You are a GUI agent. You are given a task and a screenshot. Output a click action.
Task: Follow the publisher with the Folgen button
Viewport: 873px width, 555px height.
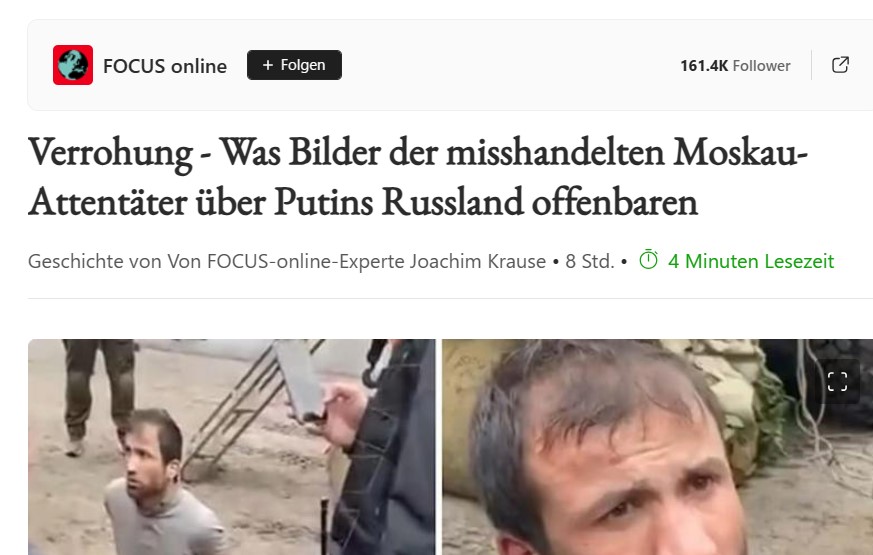pos(294,65)
